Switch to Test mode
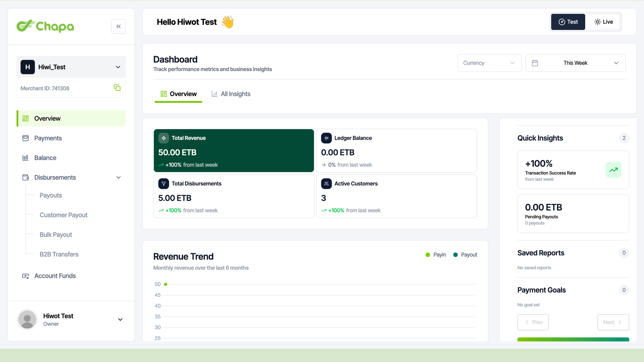The image size is (644, 362). tap(568, 22)
